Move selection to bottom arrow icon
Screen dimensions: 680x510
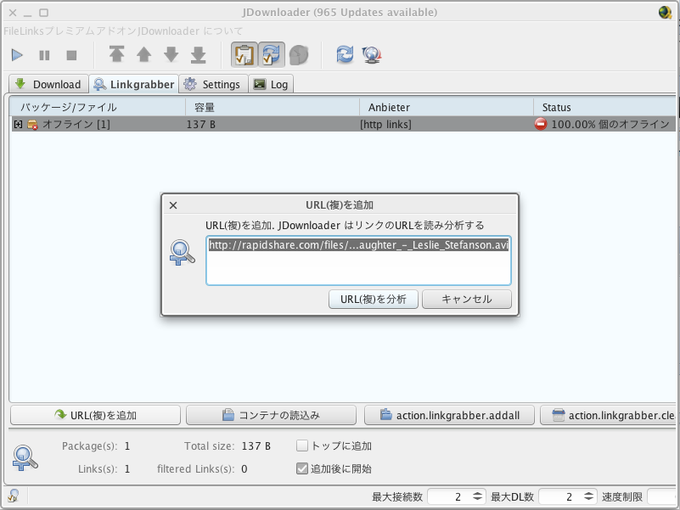(198, 55)
